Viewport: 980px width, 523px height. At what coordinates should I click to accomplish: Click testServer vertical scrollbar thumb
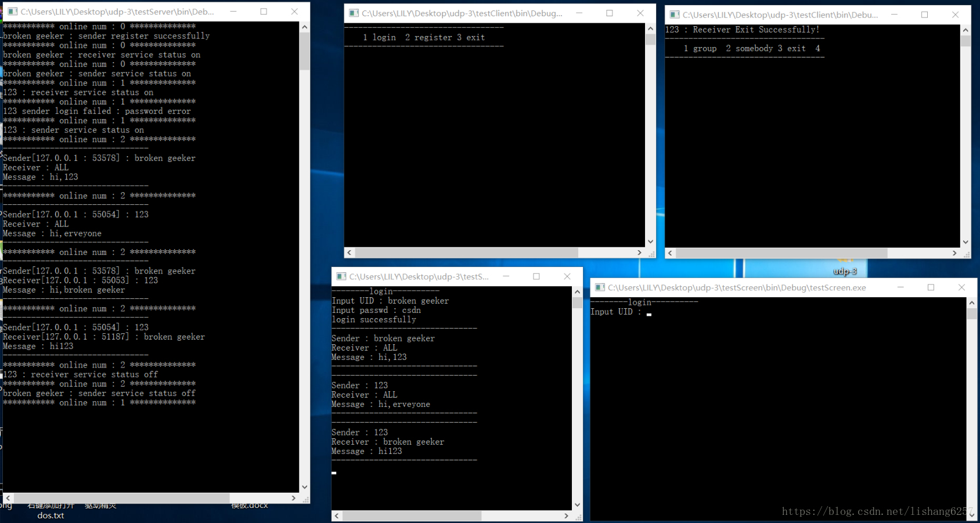tap(305, 51)
